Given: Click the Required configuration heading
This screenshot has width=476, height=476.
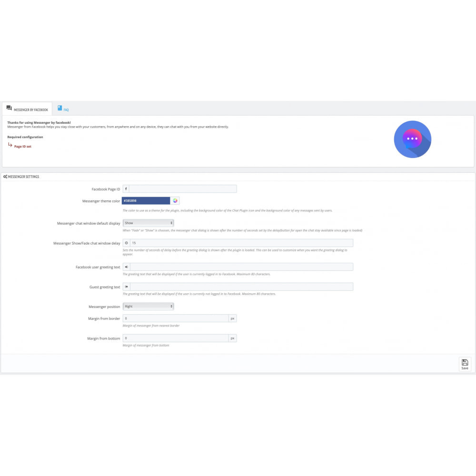Looking at the screenshot, I should click(x=25, y=137).
